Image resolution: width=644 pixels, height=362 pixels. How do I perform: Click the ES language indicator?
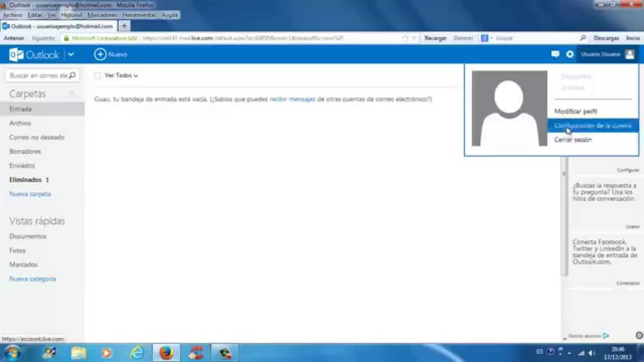[539, 351]
